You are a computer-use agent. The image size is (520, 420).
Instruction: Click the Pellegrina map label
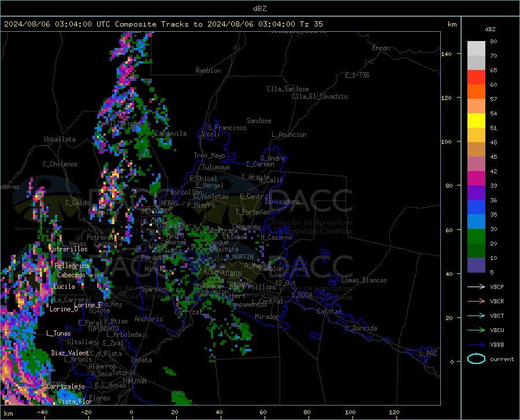(72, 266)
